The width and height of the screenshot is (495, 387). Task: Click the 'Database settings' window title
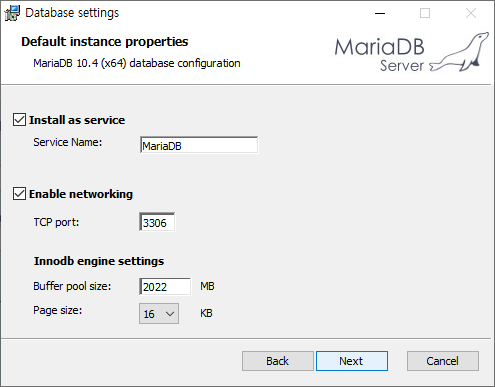pyautogui.click(x=72, y=13)
